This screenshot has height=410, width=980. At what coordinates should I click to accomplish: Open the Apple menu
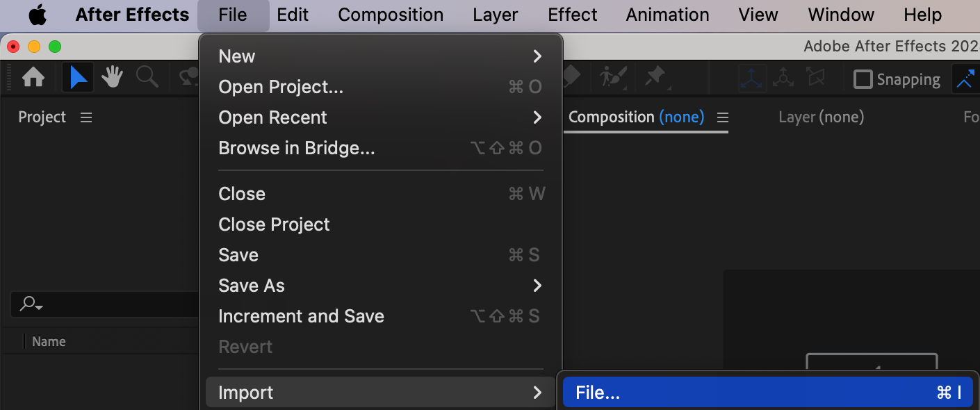coord(38,15)
